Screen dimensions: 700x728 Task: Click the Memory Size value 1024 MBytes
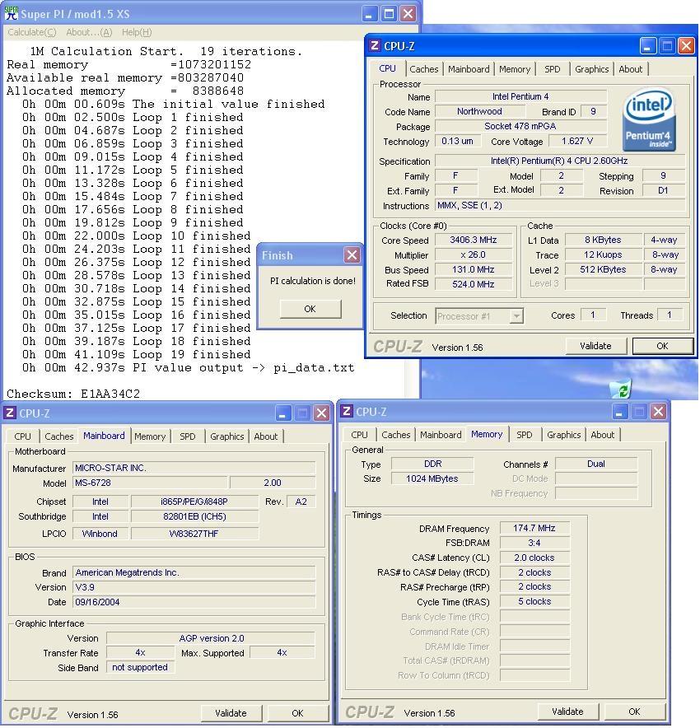(432, 478)
